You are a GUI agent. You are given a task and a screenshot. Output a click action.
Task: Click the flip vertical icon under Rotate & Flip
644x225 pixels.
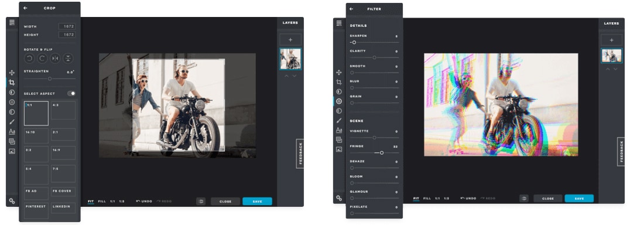point(69,59)
